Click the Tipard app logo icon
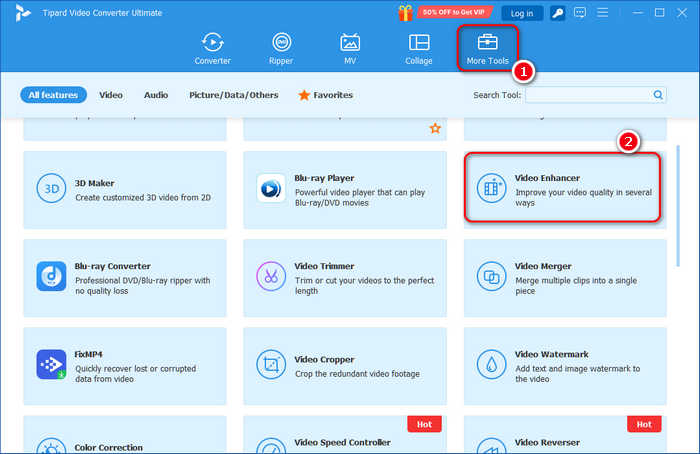This screenshot has width=700, height=454. (x=22, y=13)
